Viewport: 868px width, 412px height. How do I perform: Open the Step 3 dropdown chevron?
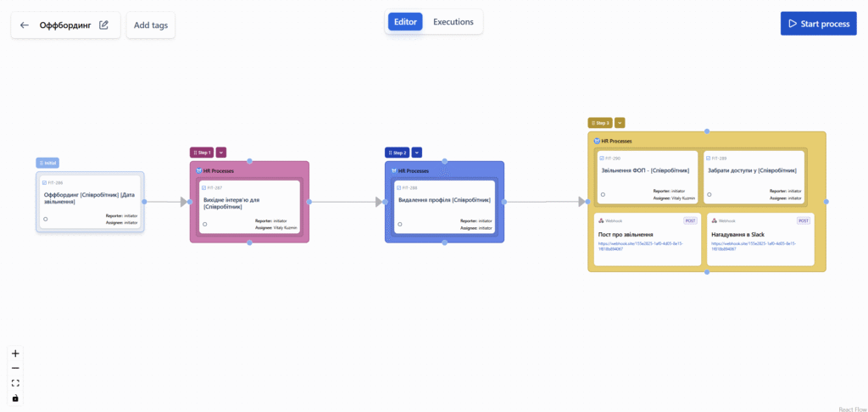pyautogui.click(x=620, y=123)
